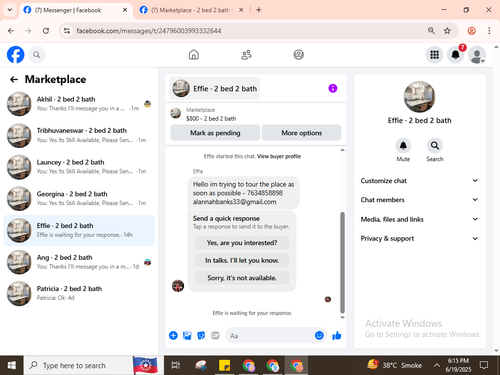Show hidden system tray icons chevron
The width and height of the screenshot is (500, 375).
click(x=437, y=365)
